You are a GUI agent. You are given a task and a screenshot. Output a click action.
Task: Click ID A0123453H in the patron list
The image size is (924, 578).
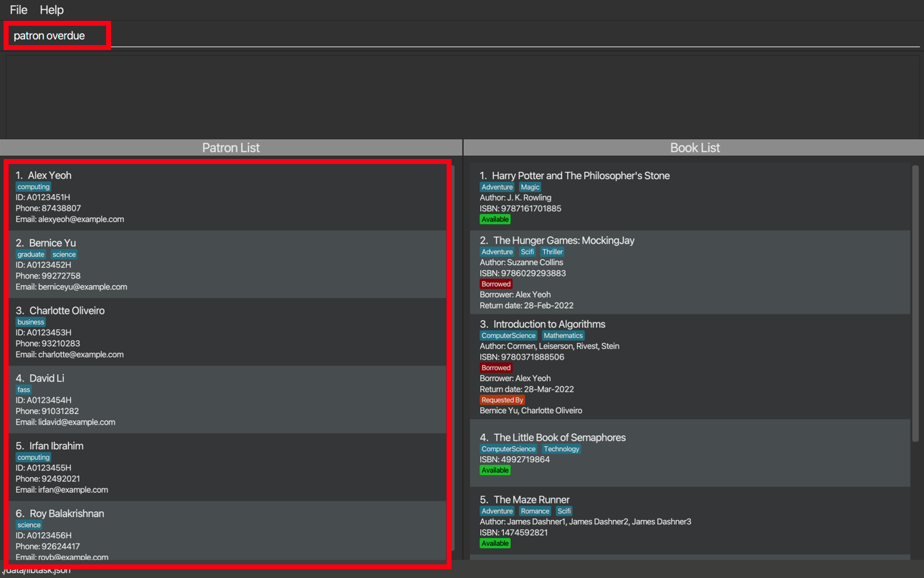click(x=43, y=333)
